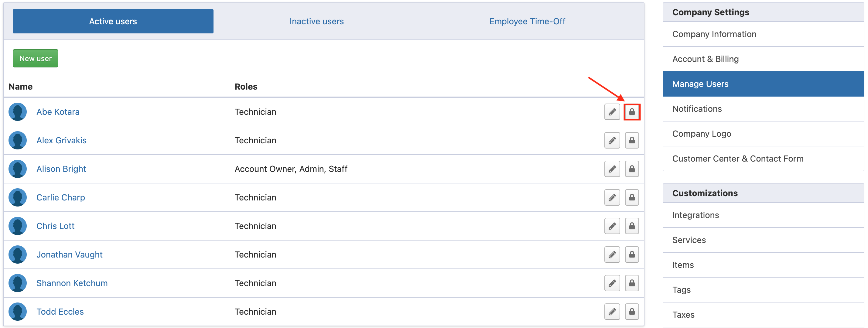Edit Shannon Ketchum with the pencil icon
The width and height of the screenshot is (868, 328).
pyautogui.click(x=612, y=283)
